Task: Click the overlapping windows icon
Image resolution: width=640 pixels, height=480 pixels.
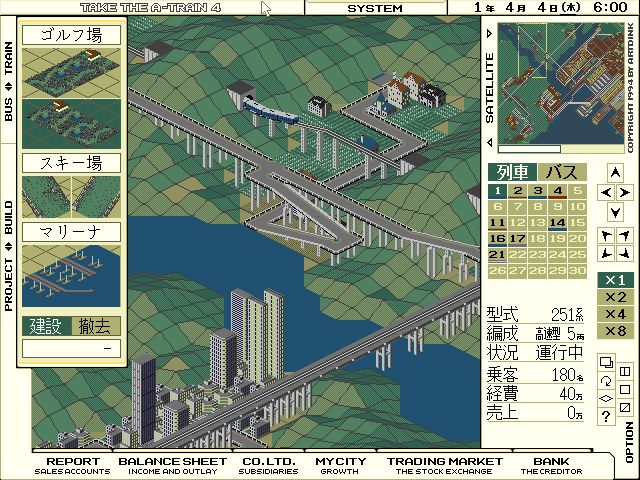Action: tap(606, 362)
